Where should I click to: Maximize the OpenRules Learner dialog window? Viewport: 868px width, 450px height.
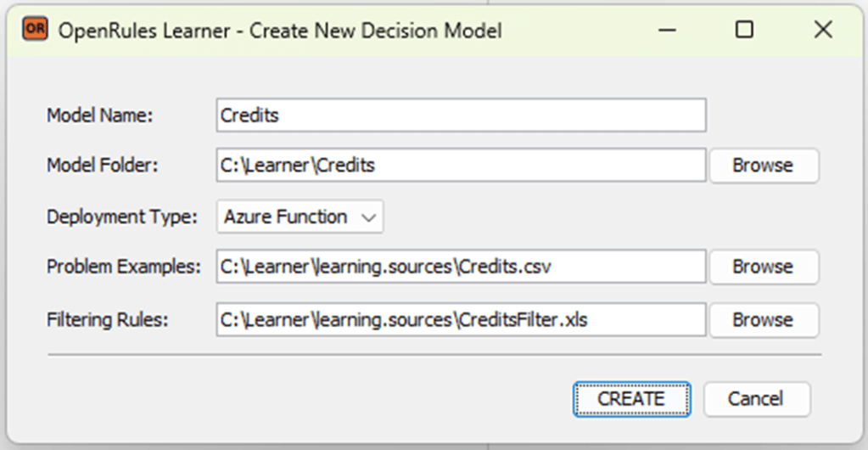point(744,31)
